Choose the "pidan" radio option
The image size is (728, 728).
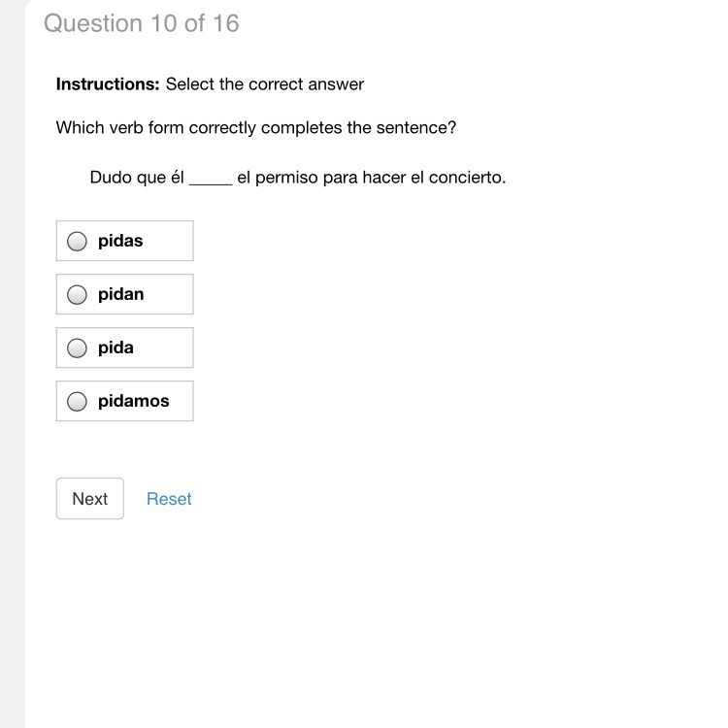point(77,295)
